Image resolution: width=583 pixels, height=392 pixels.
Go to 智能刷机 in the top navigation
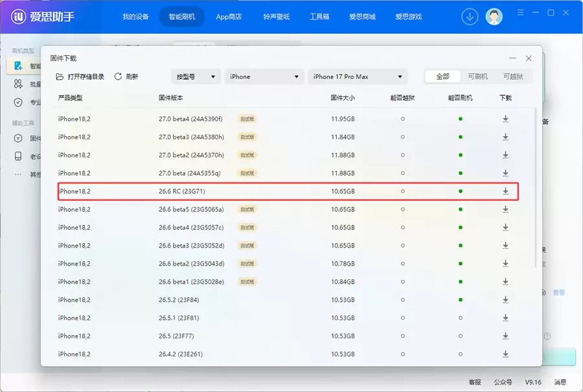(182, 17)
